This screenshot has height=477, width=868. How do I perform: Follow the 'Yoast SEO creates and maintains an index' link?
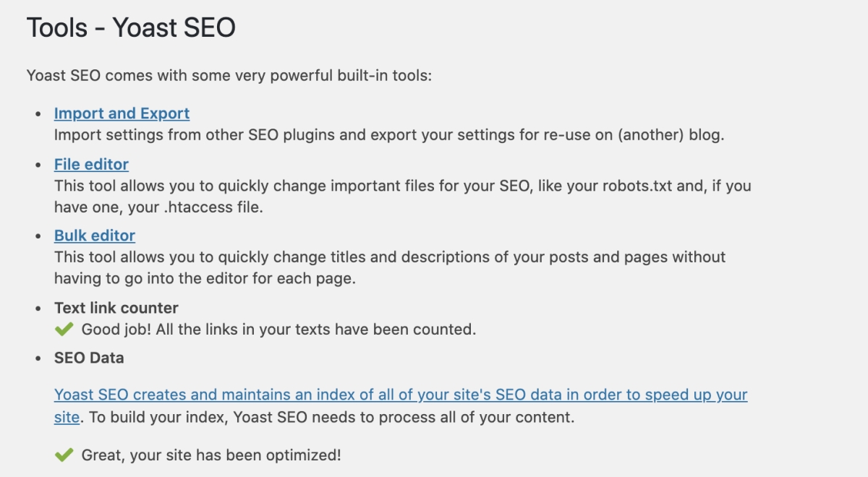401,395
